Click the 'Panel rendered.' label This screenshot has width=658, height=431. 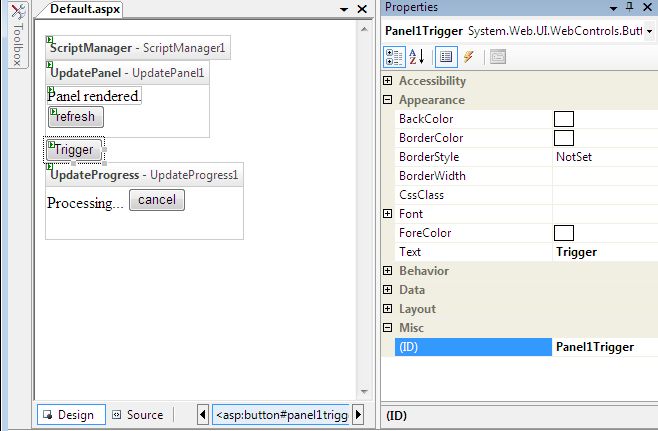(94, 96)
